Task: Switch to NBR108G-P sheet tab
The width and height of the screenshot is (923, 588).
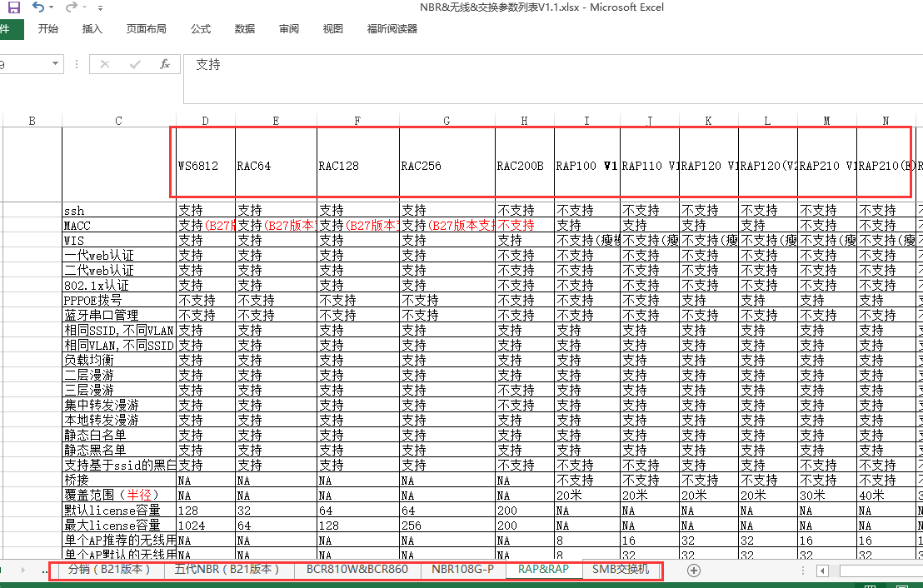Action: point(462,569)
